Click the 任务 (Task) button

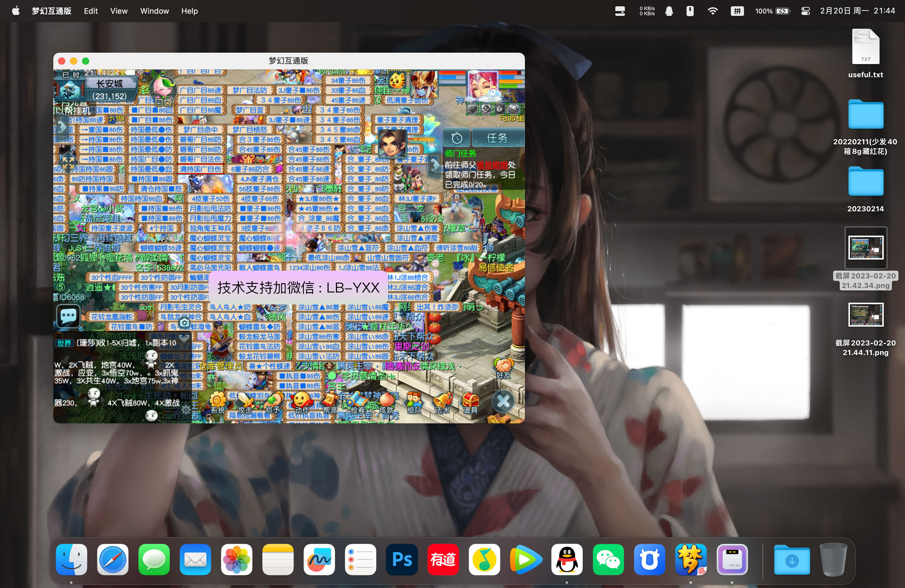click(x=498, y=138)
